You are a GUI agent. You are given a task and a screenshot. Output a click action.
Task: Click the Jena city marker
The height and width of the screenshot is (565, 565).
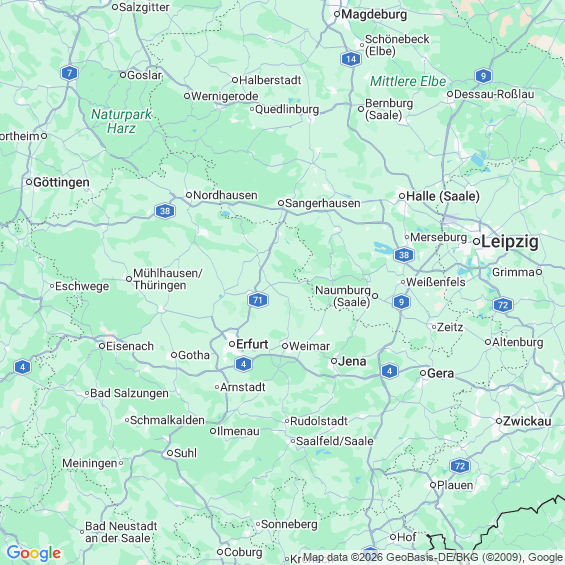click(334, 361)
